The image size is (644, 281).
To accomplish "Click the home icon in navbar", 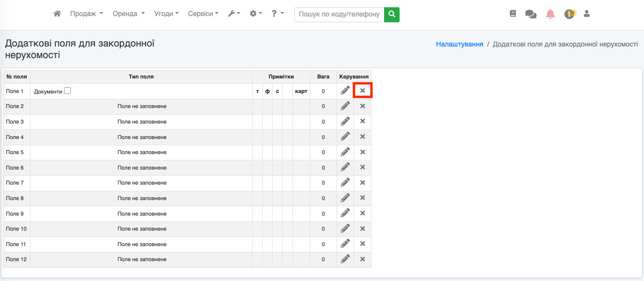I will coord(57,14).
